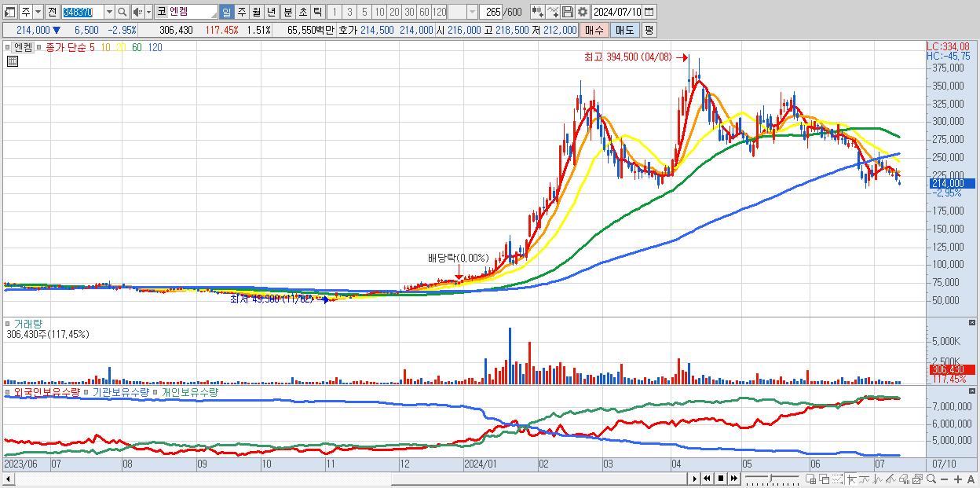This screenshot has width=980, height=488.
Task: Click the 호가 quote label
Action: tap(347, 30)
